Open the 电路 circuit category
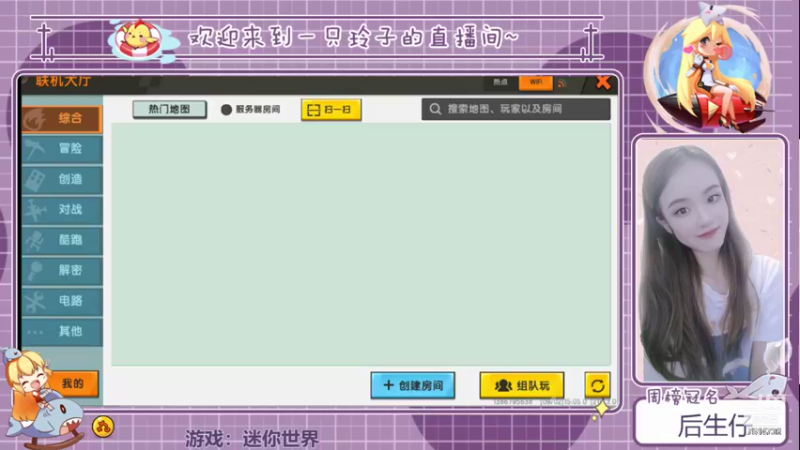Viewport: 800px width, 450px height. click(x=62, y=301)
